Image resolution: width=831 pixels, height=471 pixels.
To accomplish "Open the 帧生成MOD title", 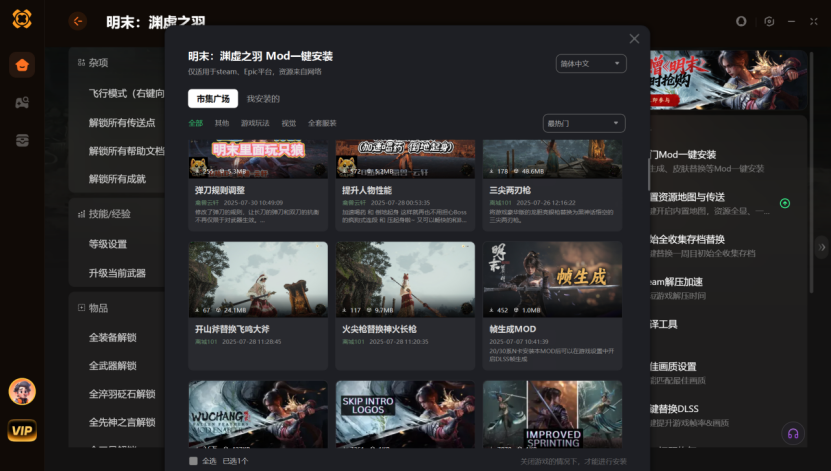I will [512, 328].
